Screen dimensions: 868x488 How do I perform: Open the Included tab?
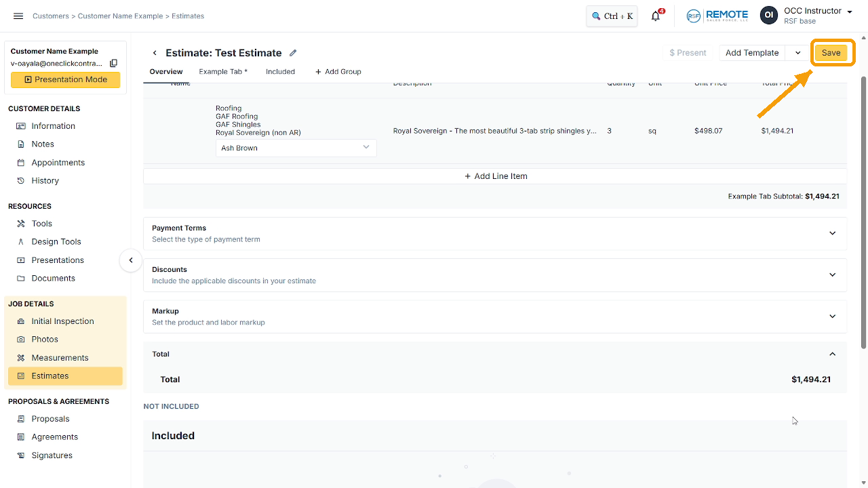pos(280,71)
